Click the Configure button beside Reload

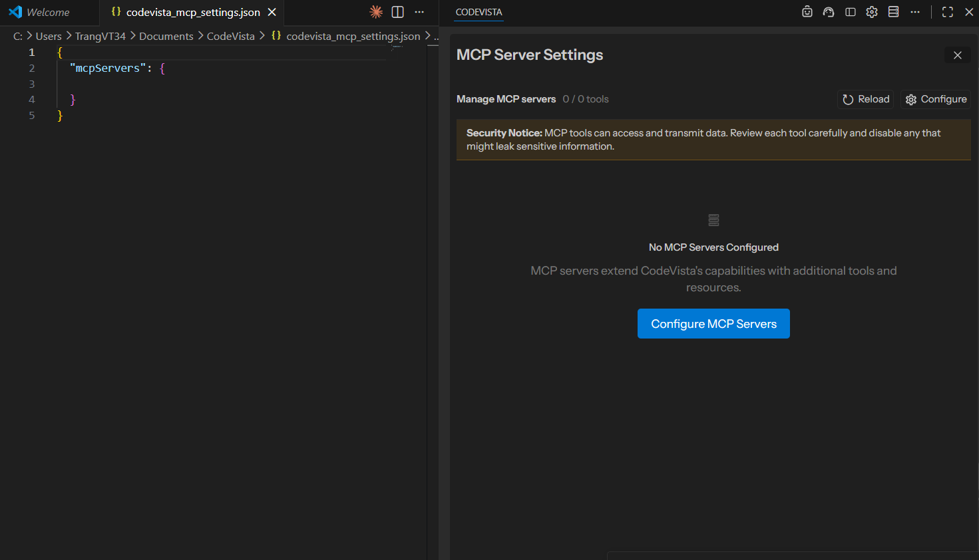tap(936, 99)
